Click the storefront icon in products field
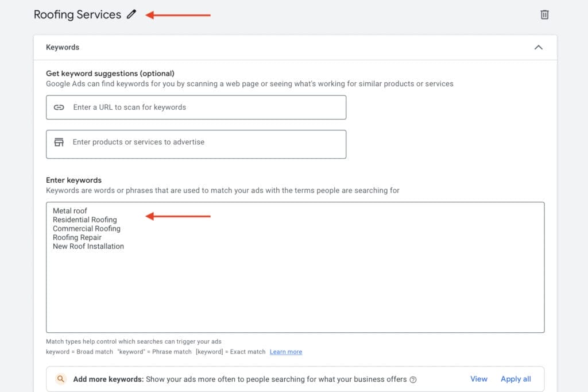This screenshot has width=588, height=392. tap(59, 142)
